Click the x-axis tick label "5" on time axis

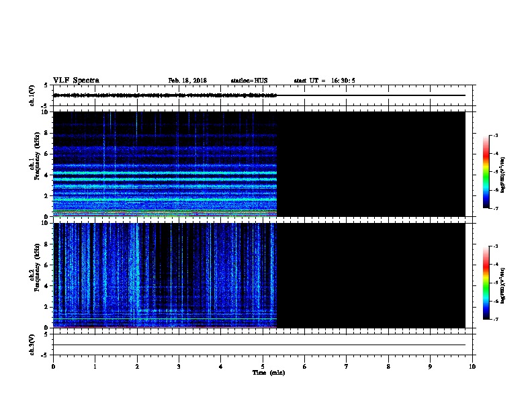tap(263, 366)
